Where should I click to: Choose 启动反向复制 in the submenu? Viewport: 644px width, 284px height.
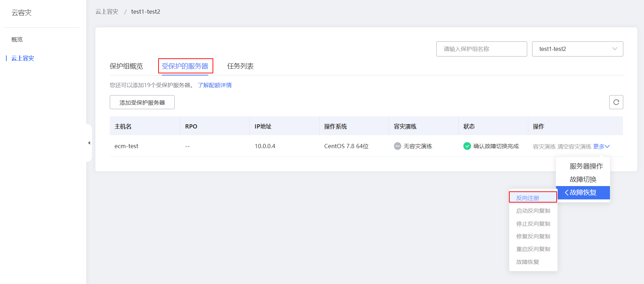click(x=533, y=211)
